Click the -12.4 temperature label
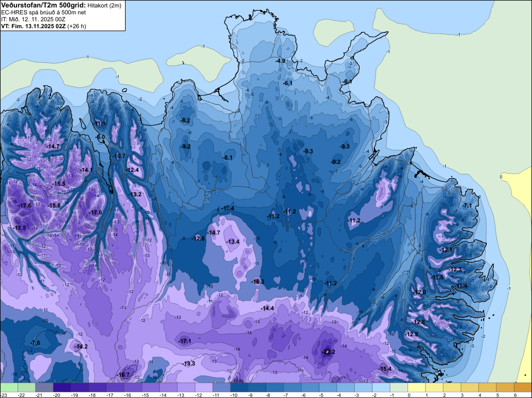 coord(132,170)
